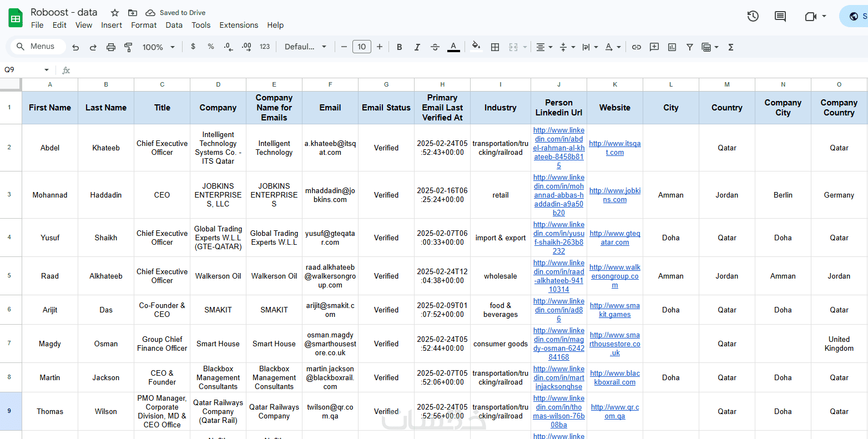Open the View menu
Viewport: 868px width, 439px height.
(x=84, y=25)
